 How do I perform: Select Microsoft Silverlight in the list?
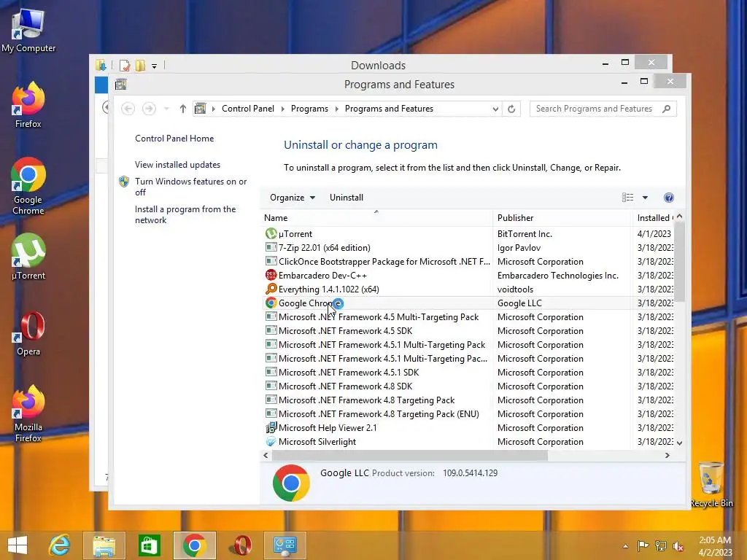[x=469, y=441]
